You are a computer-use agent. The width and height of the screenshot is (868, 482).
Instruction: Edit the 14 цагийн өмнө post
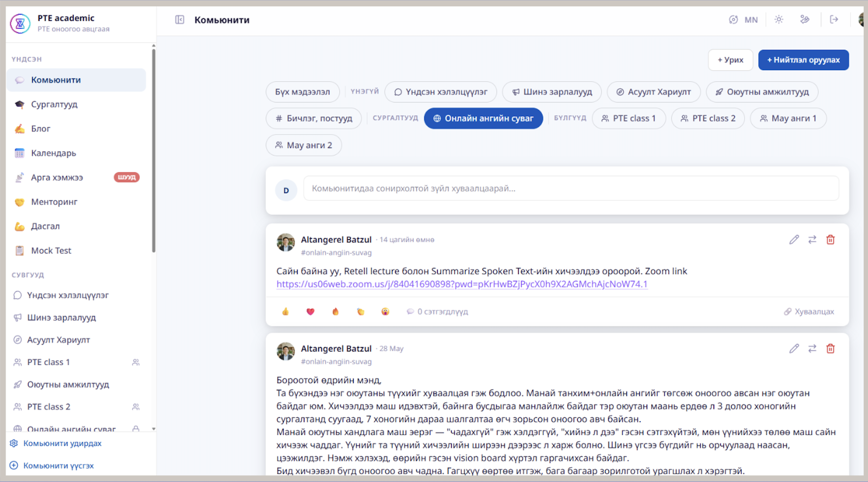point(794,240)
